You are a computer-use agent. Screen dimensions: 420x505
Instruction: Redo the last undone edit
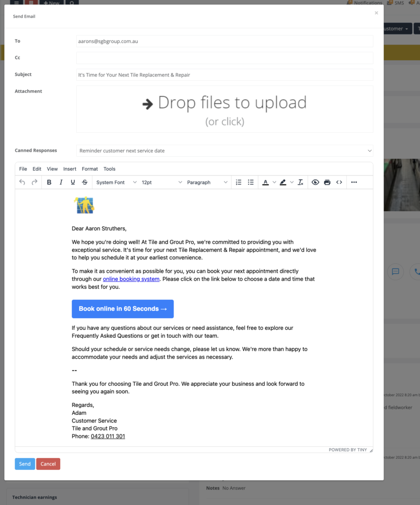(34, 182)
